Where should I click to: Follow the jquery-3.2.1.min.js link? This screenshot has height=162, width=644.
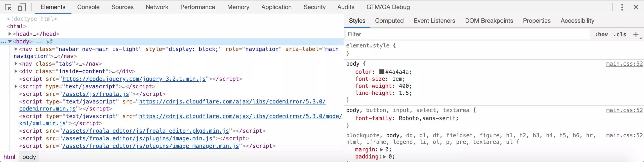[134, 79]
